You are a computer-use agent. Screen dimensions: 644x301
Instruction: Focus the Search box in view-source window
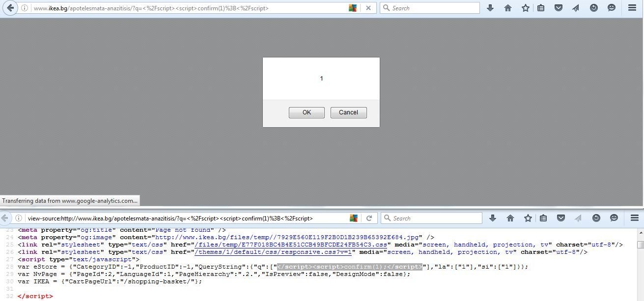[x=432, y=218]
